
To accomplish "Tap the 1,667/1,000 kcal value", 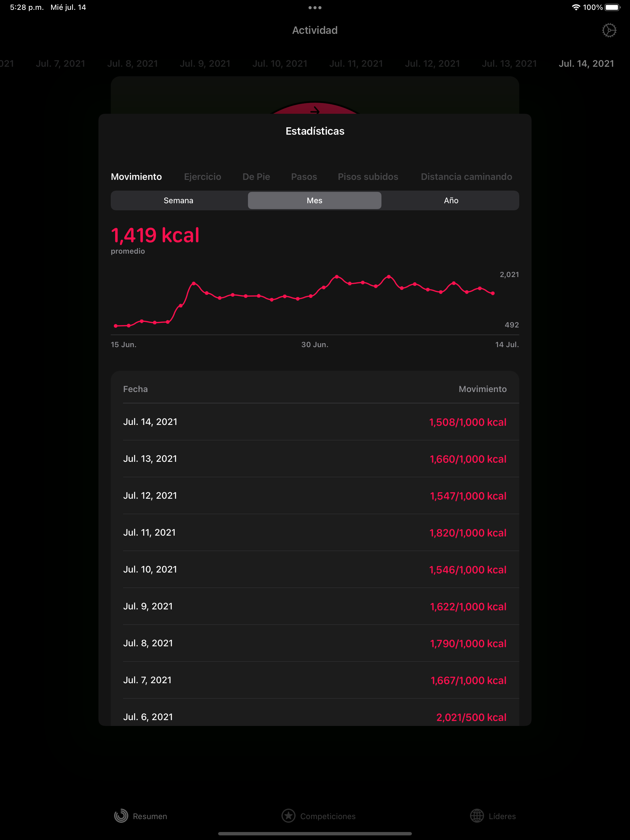I will (469, 680).
